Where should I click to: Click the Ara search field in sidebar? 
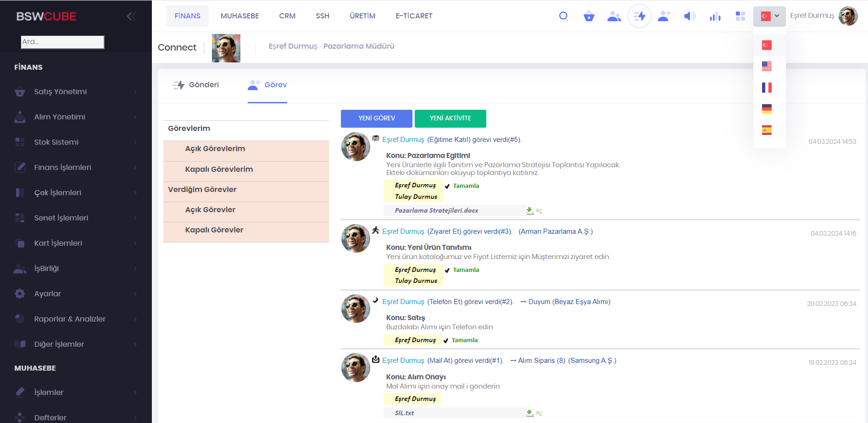pyautogui.click(x=62, y=42)
